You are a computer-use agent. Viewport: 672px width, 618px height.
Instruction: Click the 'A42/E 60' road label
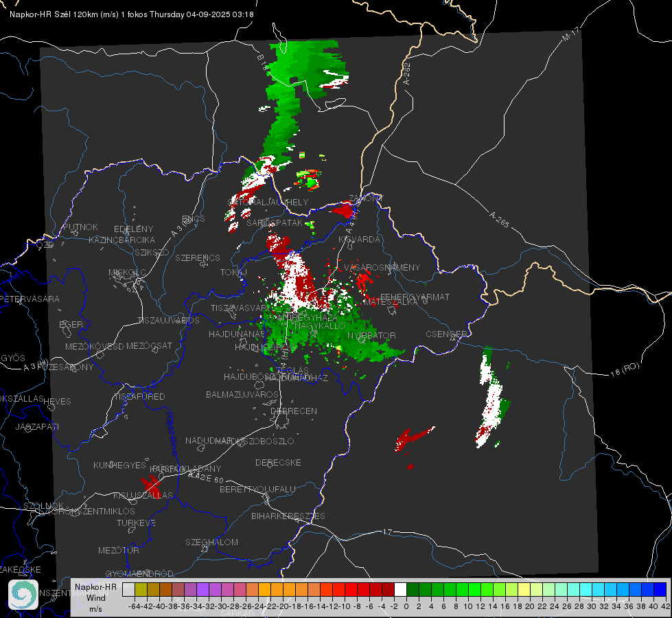(206, 477)
